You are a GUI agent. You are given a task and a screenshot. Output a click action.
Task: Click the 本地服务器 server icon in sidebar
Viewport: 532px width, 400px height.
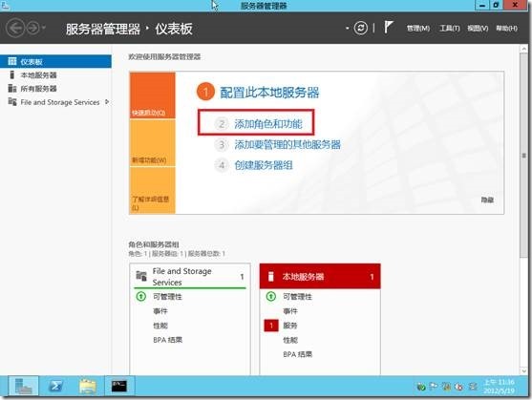pos(12,74)
